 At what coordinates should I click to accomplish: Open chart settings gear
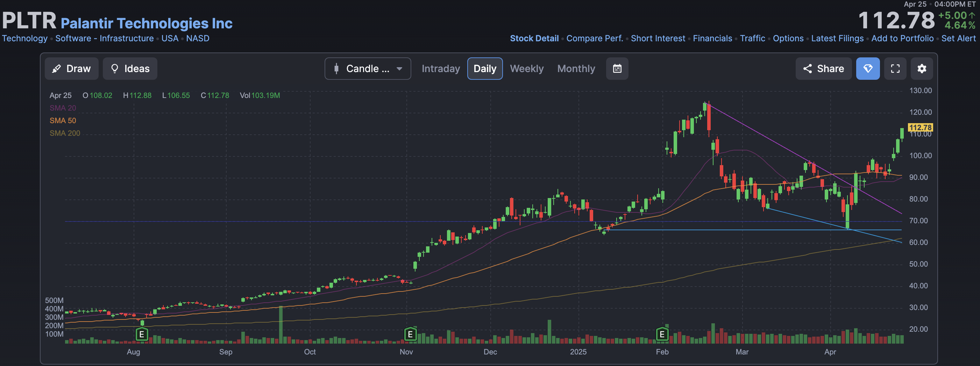pos(921,69)
